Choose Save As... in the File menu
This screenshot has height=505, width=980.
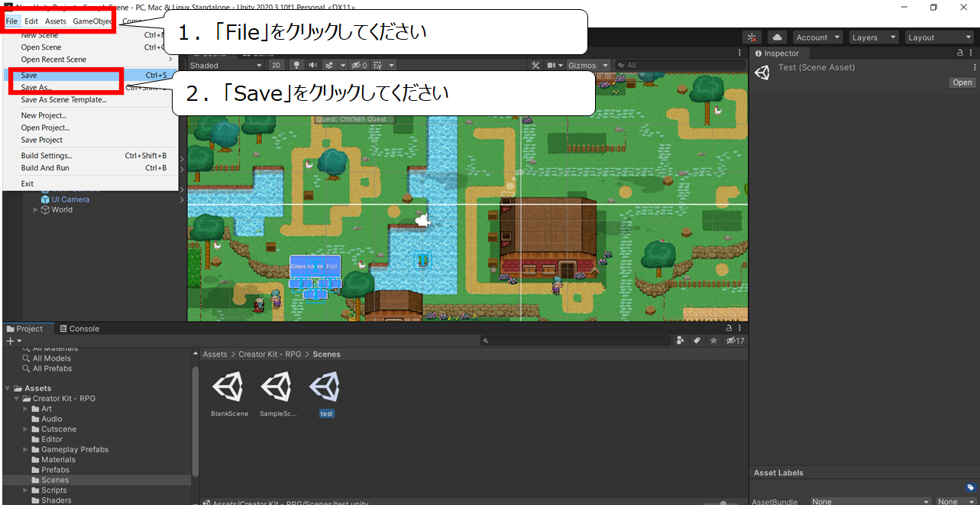(90, 88)
